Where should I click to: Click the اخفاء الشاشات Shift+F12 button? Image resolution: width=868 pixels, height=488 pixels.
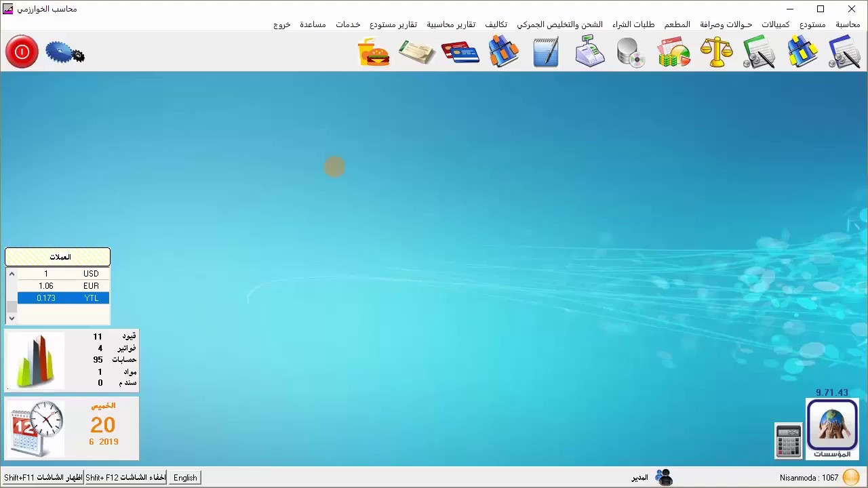pos(125,478)
